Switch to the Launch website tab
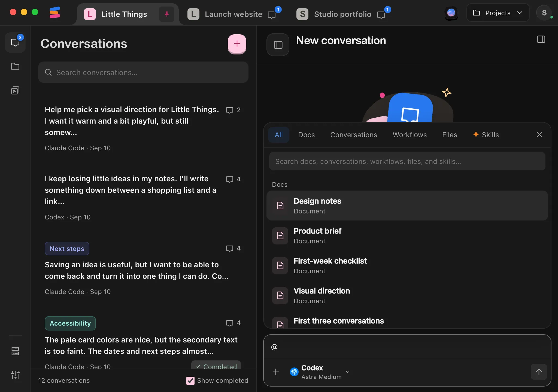This screenshot has width=558, height=392. 233,14
